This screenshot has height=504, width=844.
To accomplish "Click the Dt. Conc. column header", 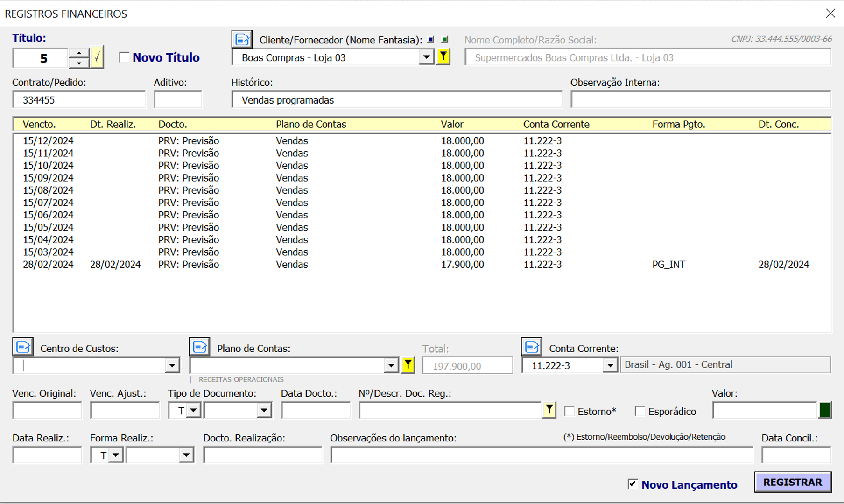I will (x=779, y=124).
